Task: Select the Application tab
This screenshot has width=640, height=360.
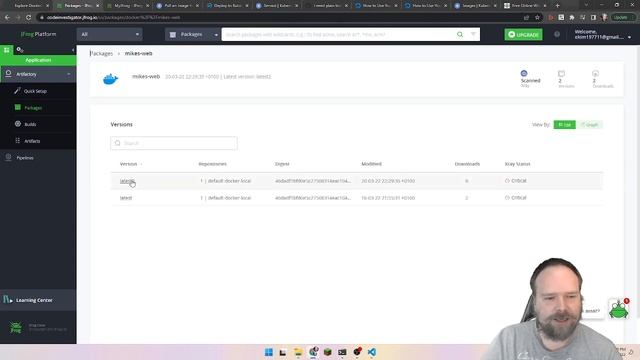Action: [x=38, y=60]
